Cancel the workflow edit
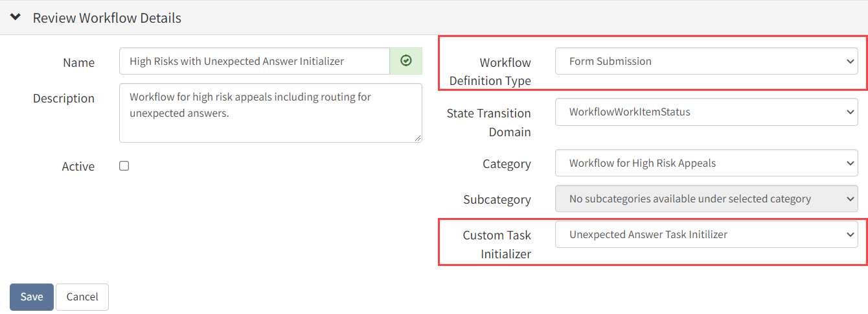 click(82, 297)
